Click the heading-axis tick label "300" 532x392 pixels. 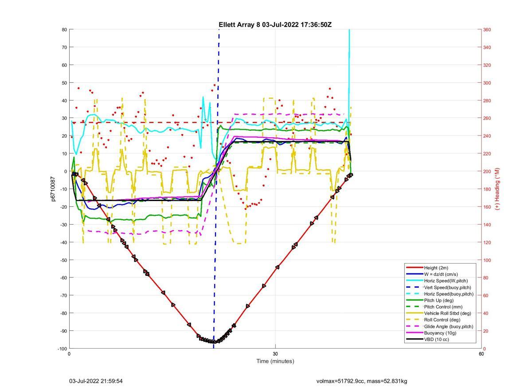(487, 83)
